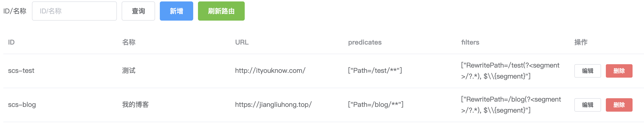Click the green 刷新路由 button
This screenshot has height=138, width=644.
coord(221,11)
